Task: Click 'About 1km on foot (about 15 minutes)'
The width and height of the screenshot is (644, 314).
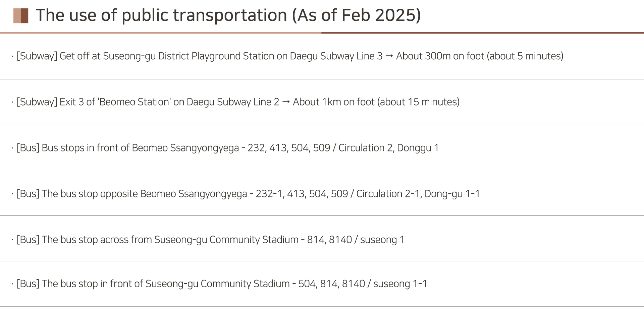Action: click(376, 102)
